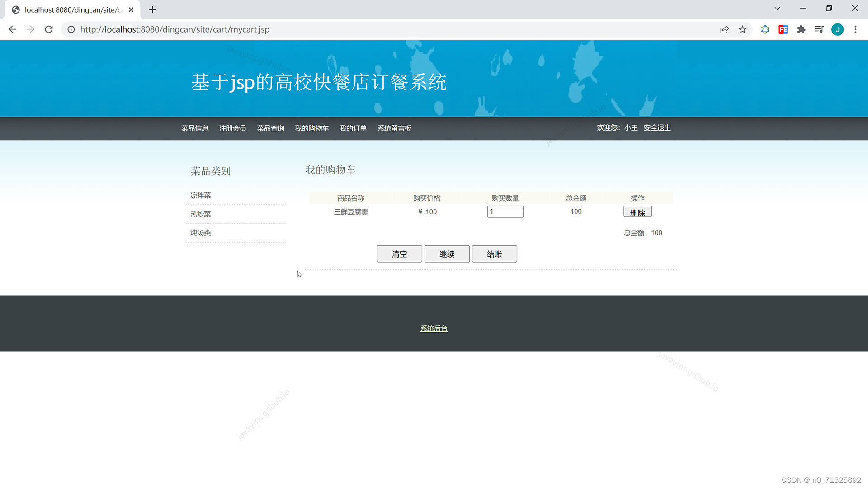This screenshot has width=868, height=488.
Task: Open the Chrome three-dot menu
Action: pos(855,29)
